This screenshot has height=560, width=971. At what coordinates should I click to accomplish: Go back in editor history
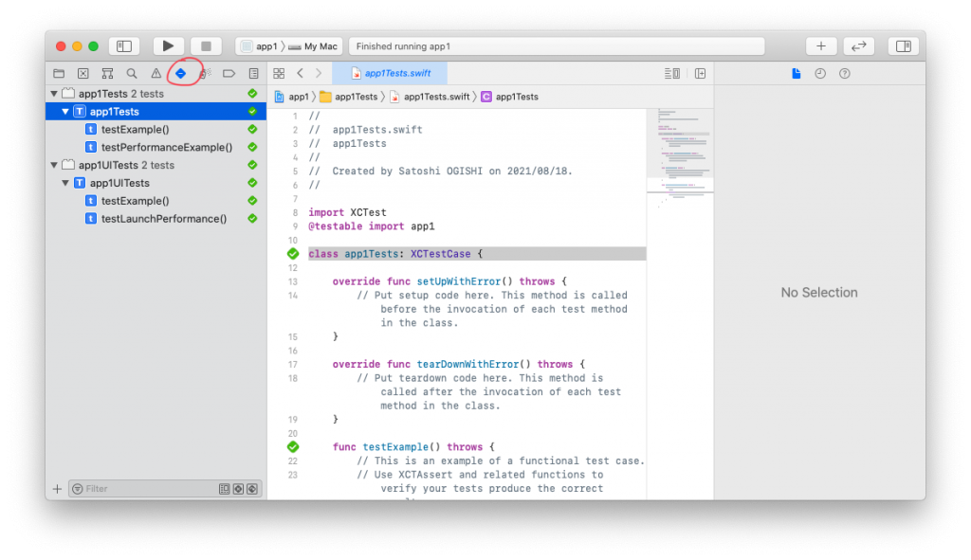[301, 73]
